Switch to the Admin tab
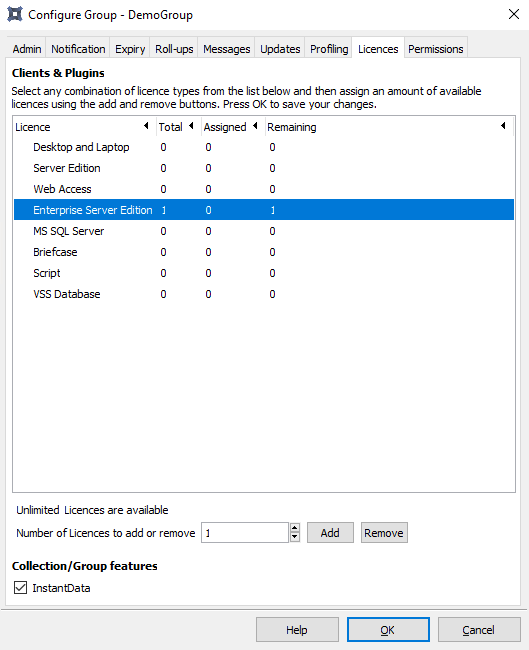Screen dimensions: 529x650 [27, 49]
